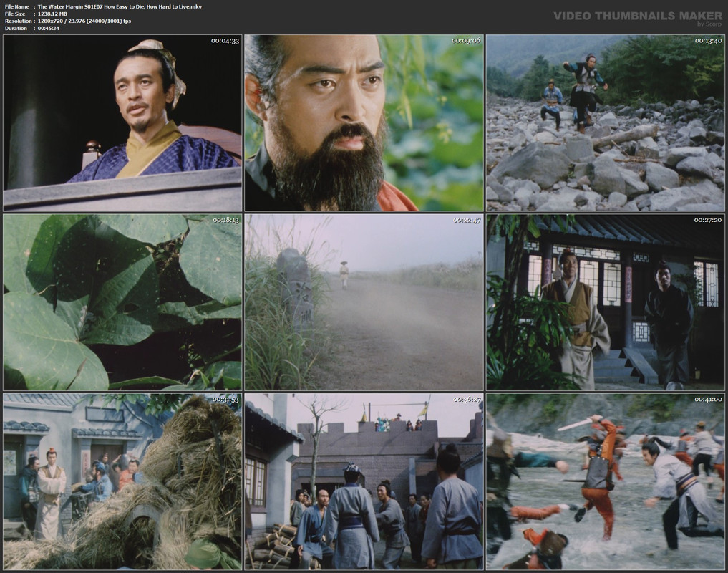Click the timestamp 00:31:53 on haystack frame
Viewport: 728px width, 573px height.
click(225, 399)
